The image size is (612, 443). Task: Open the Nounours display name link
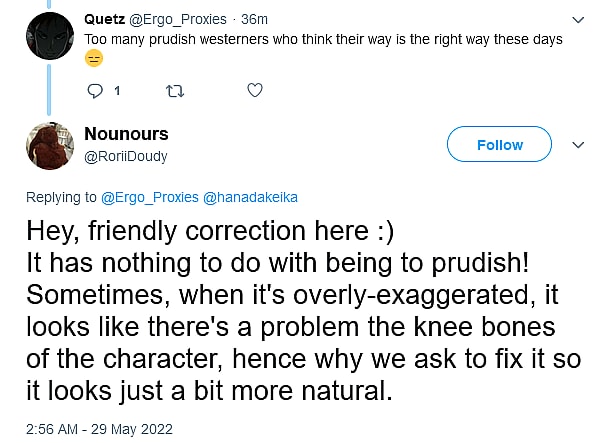pos(126,134)
